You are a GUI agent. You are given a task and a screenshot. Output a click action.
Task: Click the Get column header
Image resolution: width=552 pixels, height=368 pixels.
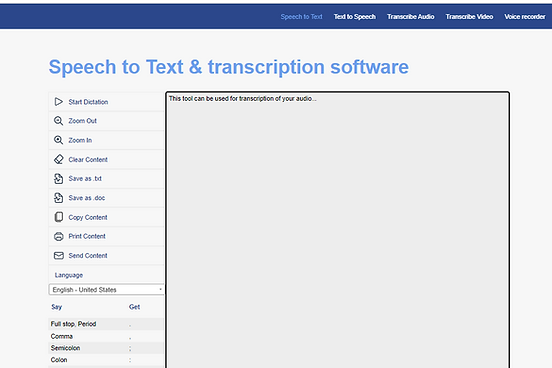[x=134, y=307]
